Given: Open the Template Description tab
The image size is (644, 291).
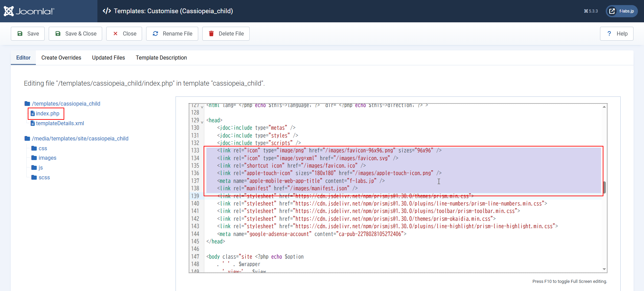Looking at the screenshot, I should (161, 58).
